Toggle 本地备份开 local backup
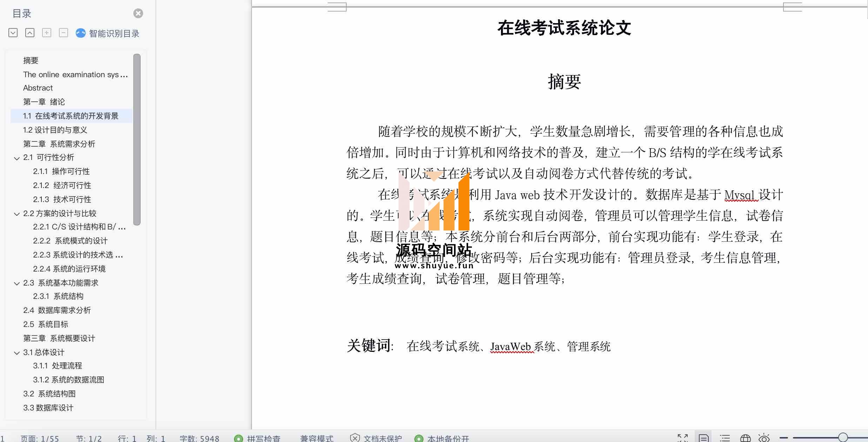The image size is (868, 442). click(x=442, y=438)
